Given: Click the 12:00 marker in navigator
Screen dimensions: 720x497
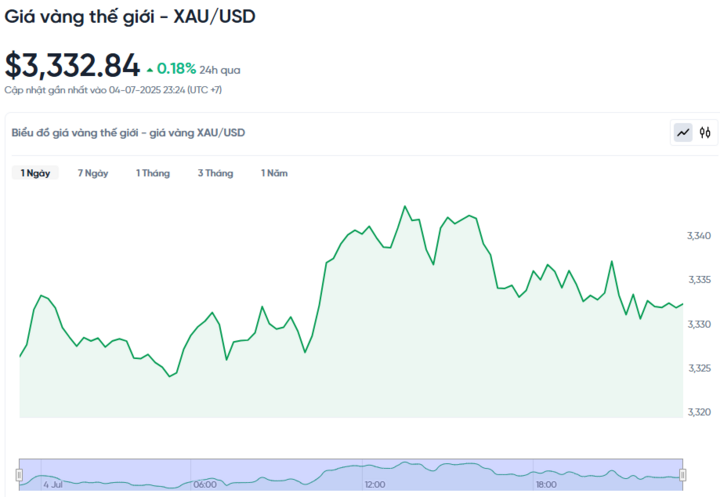Looking at the screenshot, I should pos(375,485).
